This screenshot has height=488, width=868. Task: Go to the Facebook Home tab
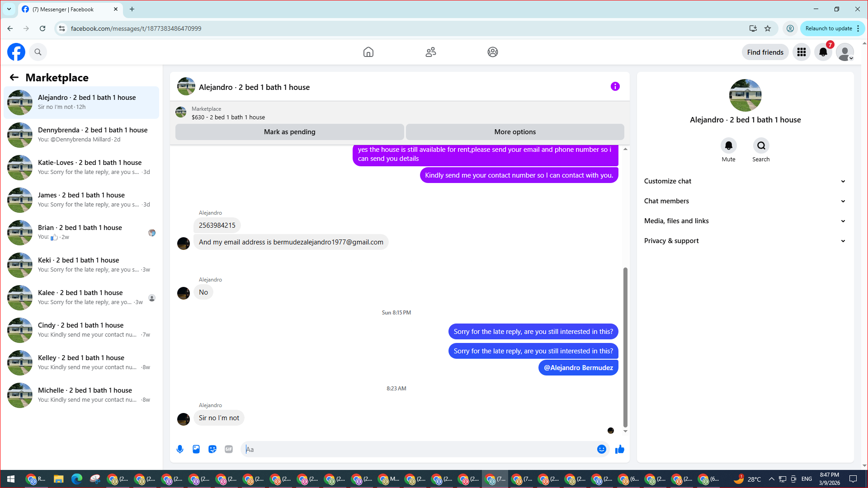coord(368,52)
